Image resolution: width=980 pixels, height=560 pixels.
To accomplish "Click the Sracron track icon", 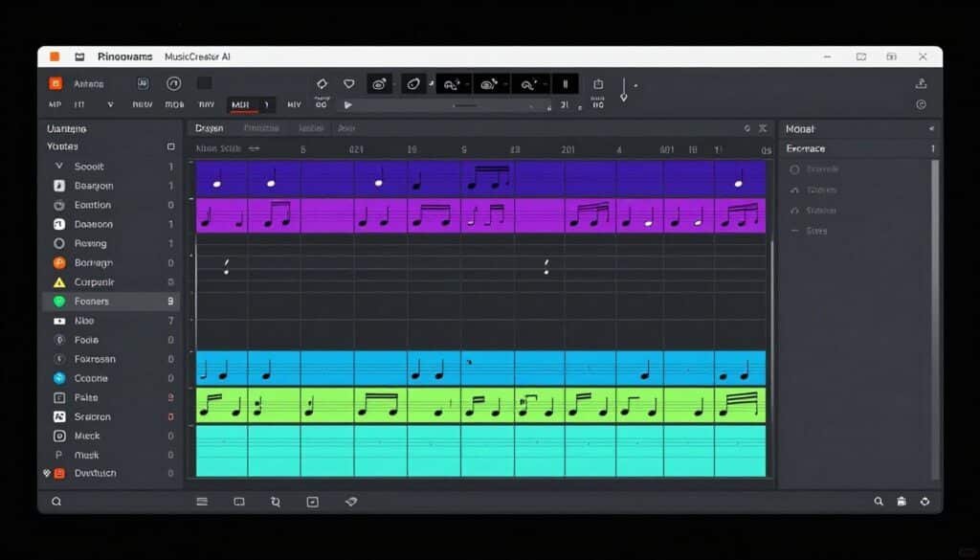I will [58, 416].
